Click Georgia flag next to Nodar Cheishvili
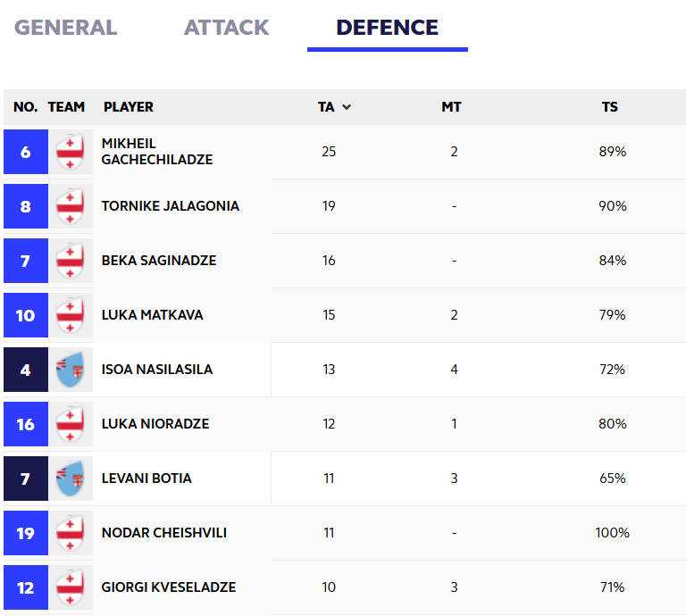686x616 pixels. pos(70,533)
